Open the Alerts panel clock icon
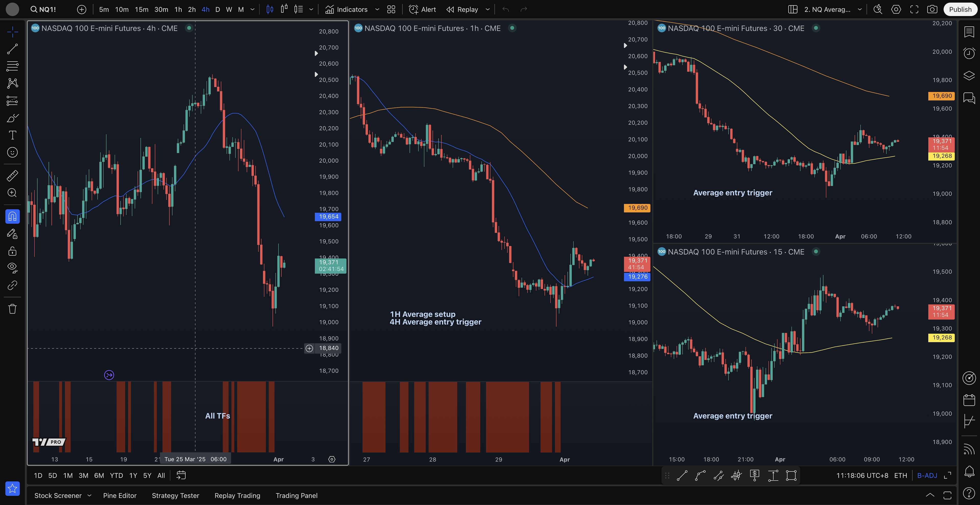Screen dimensions: 980x505 969,53
